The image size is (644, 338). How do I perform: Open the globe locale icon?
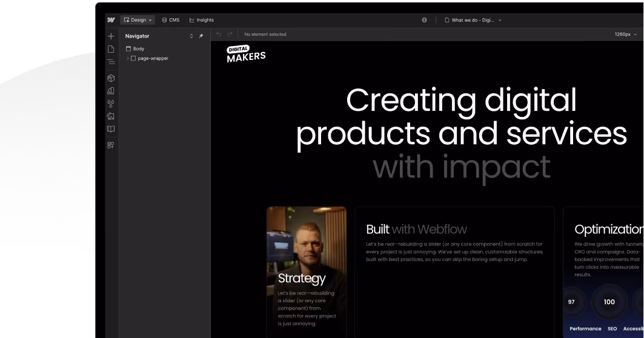tap(424, 20)
